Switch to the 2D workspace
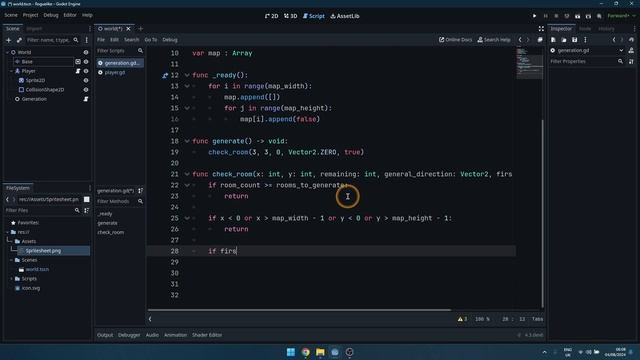Screen dimensions: 640x360 (271, 16)
